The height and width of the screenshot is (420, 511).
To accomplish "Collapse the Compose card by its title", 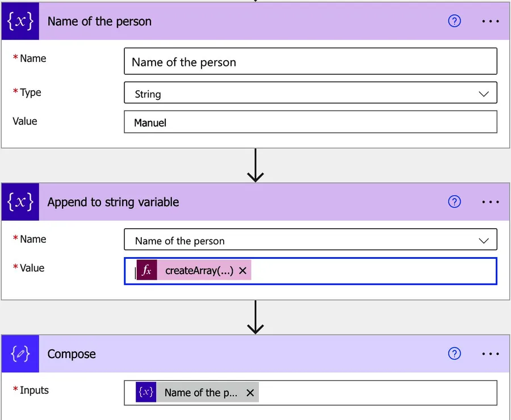I will [72, 354].
